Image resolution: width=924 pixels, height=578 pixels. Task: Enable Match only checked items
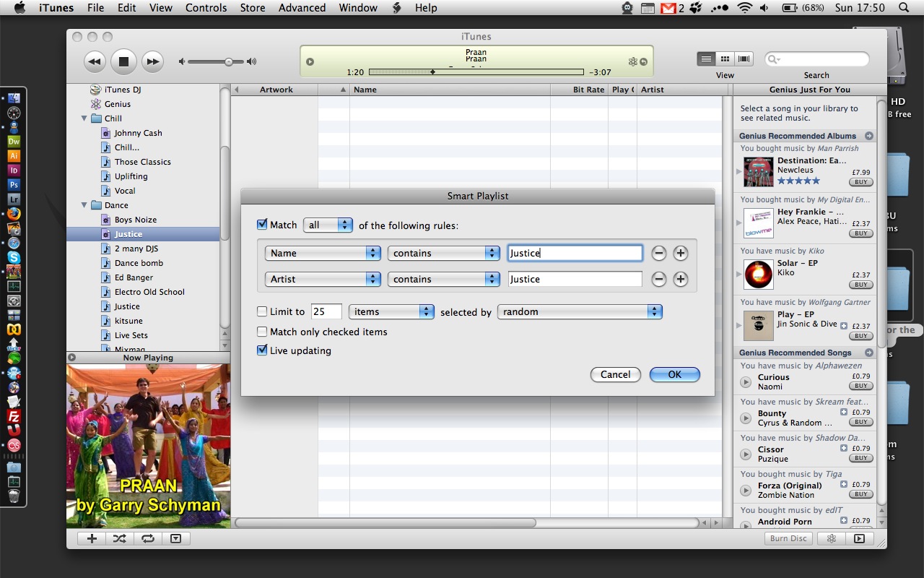(262, 332)
